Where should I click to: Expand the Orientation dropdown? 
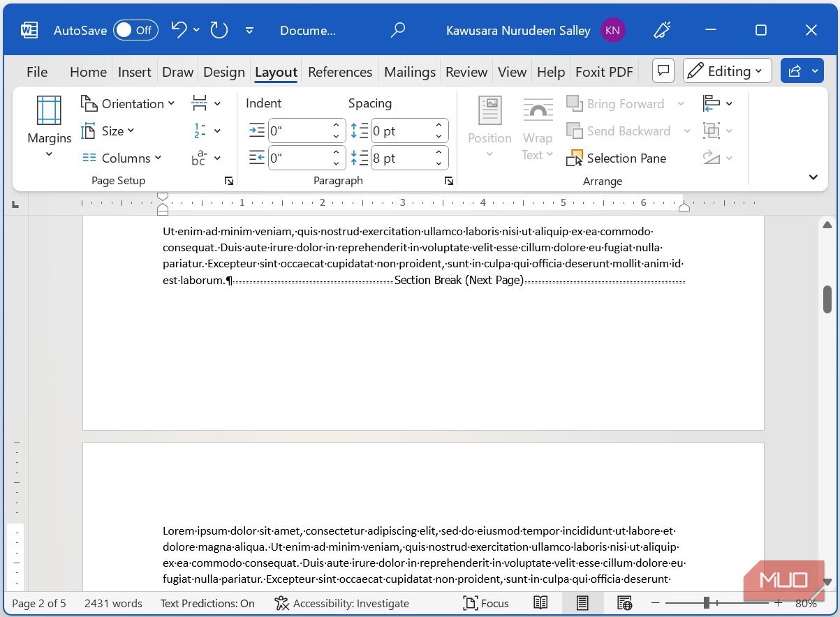pyautogui.click(x=128, y=103)
